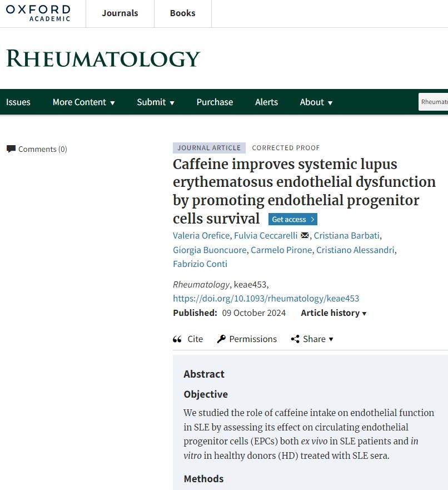The height and width of the screenshot is (490, 448).
Task: Open the Journals tab
Action: coord(120,13)
